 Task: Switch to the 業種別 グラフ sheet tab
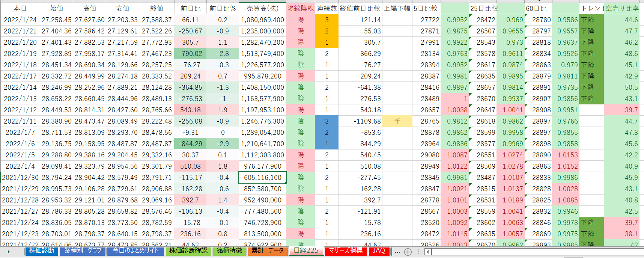(83, 251)
